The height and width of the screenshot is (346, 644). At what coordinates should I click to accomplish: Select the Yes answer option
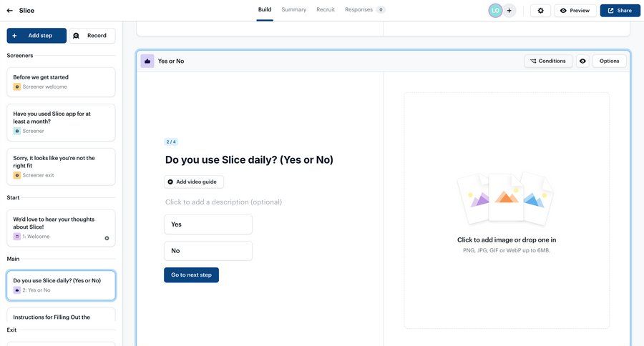click(208, 224)
